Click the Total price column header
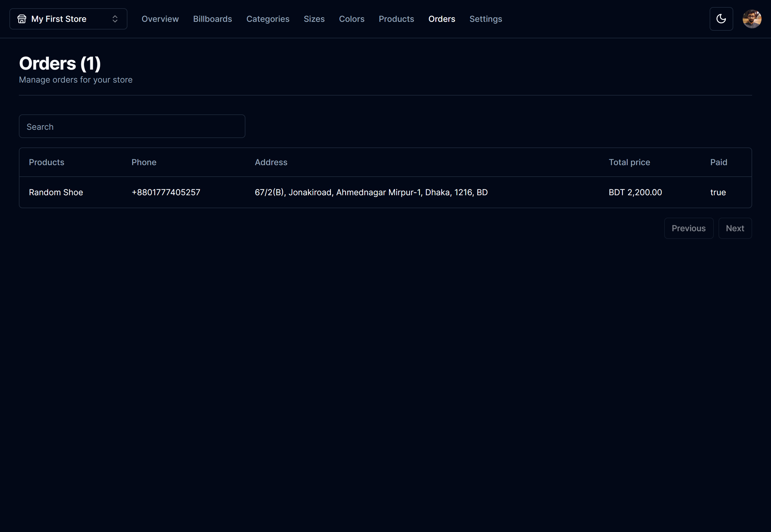771x532 pixels. tap(629, 162)
